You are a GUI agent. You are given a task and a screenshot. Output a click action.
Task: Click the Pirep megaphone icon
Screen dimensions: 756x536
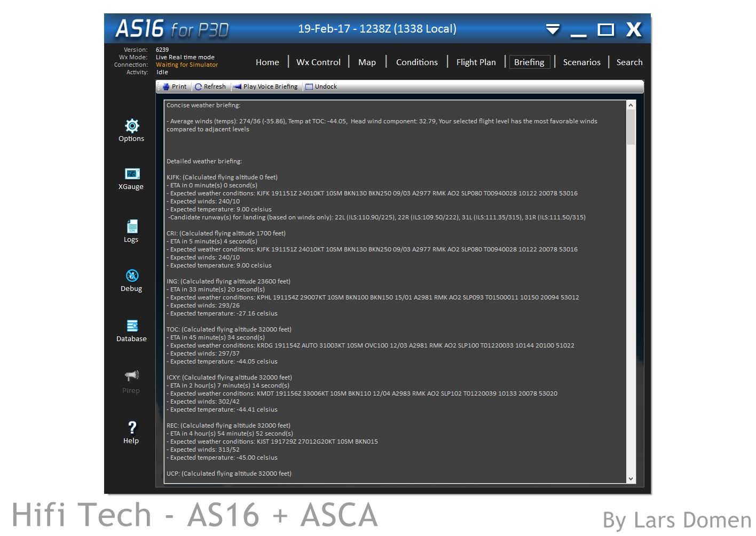[x=132, y=375]
